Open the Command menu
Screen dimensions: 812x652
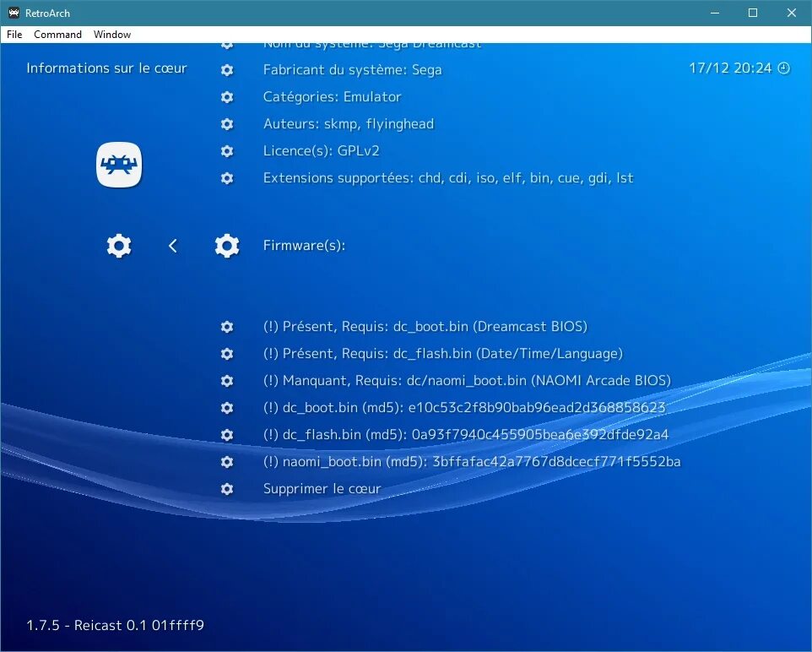(57, 35)
